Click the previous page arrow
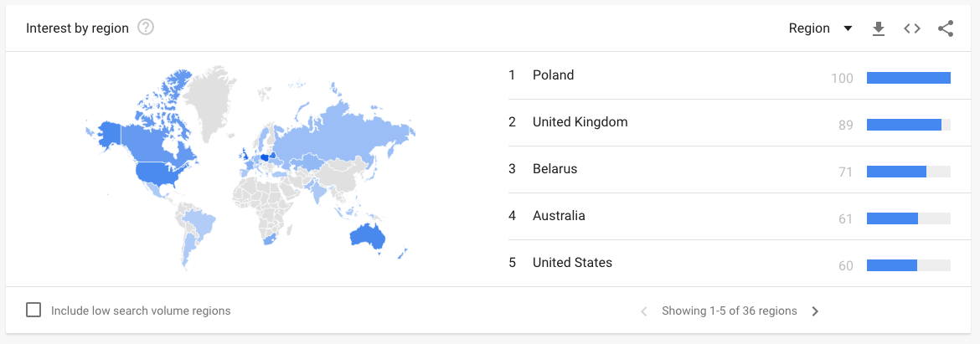 pyautogui.click(x=644, y=311)
